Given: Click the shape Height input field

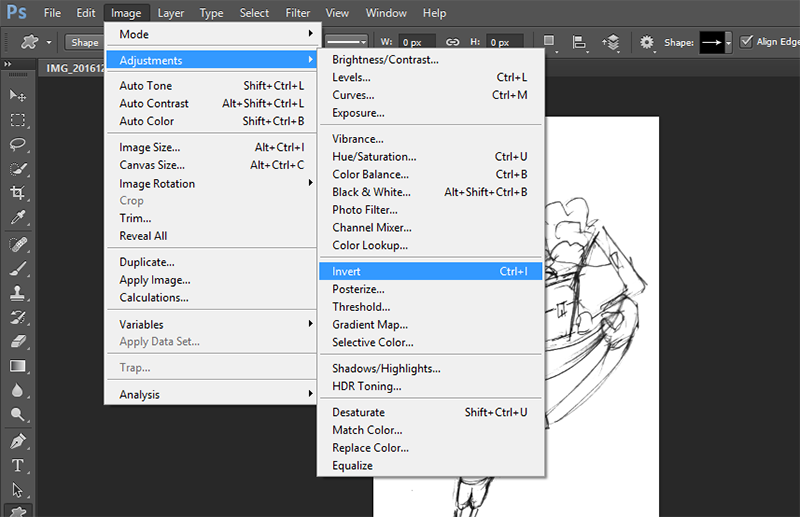Looking at the screenshot, I should (x=505, y=42).
